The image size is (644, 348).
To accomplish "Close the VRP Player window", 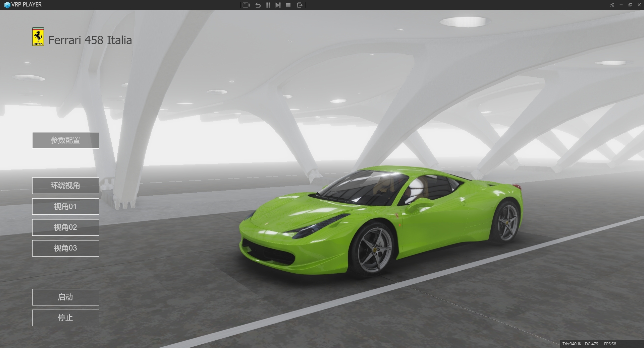I will pos(639,5).
